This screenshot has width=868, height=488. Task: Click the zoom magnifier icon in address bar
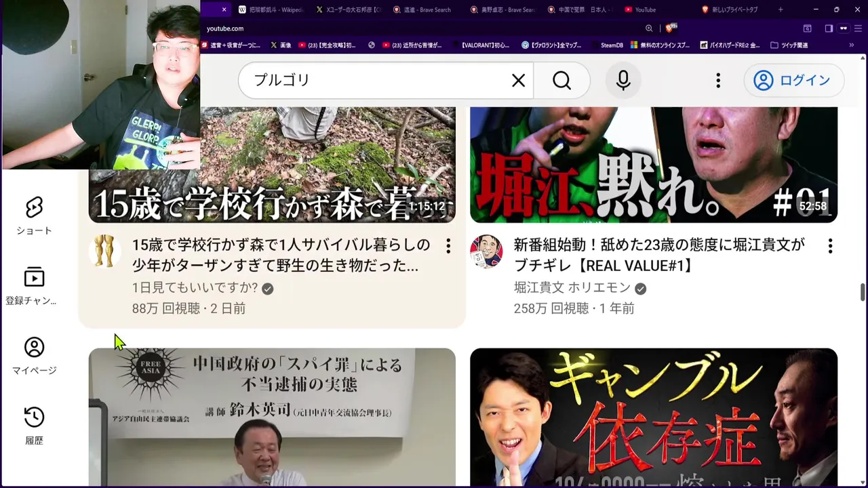(649, 28)
